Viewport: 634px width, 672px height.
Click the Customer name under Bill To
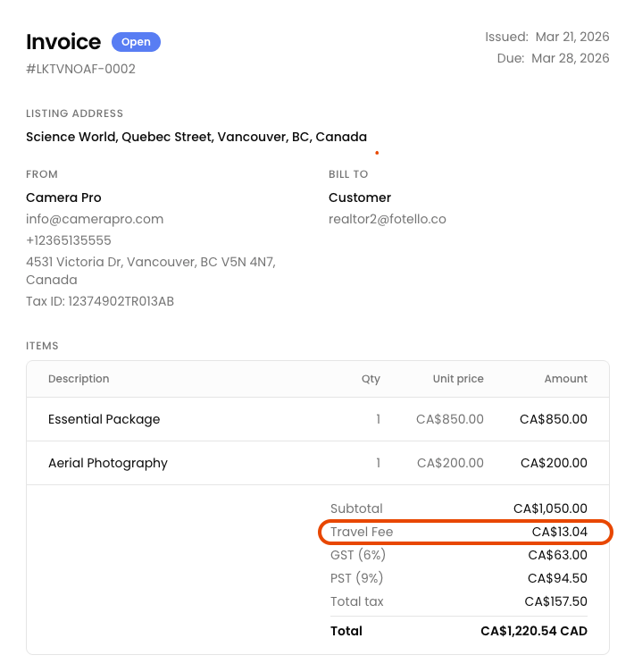360,197
